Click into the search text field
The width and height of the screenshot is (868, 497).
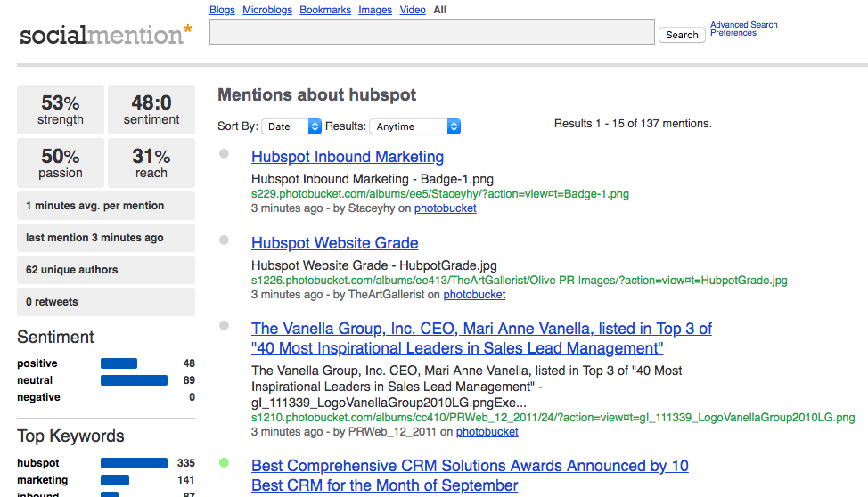(x=432, y=31)
